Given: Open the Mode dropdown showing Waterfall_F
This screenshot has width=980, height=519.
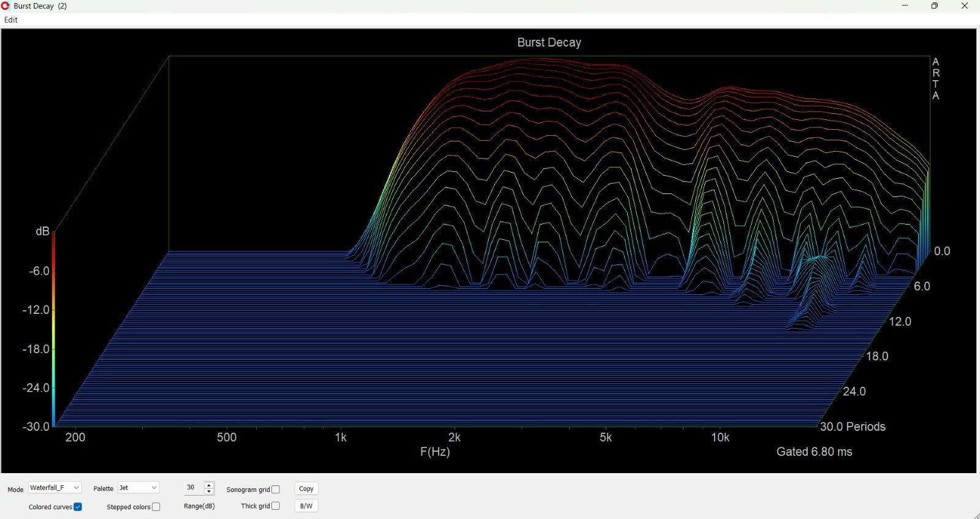Looking at the screenshot, I should [55, 488].
